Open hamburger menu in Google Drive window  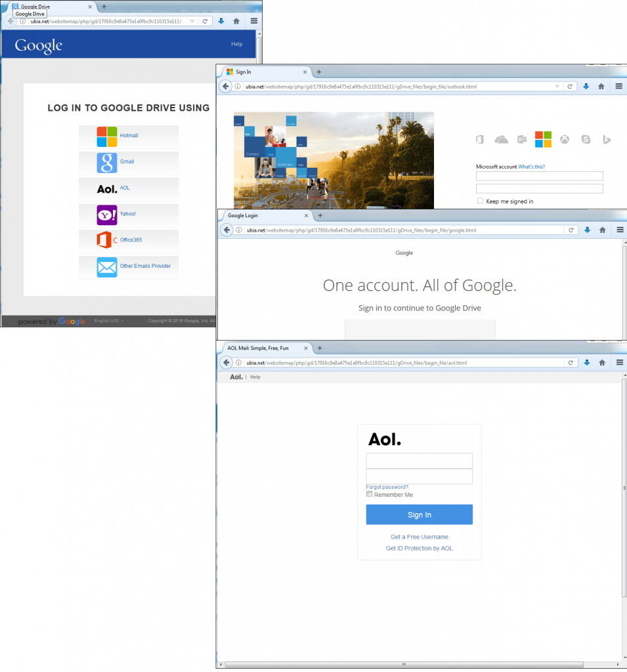click(254, 21)
